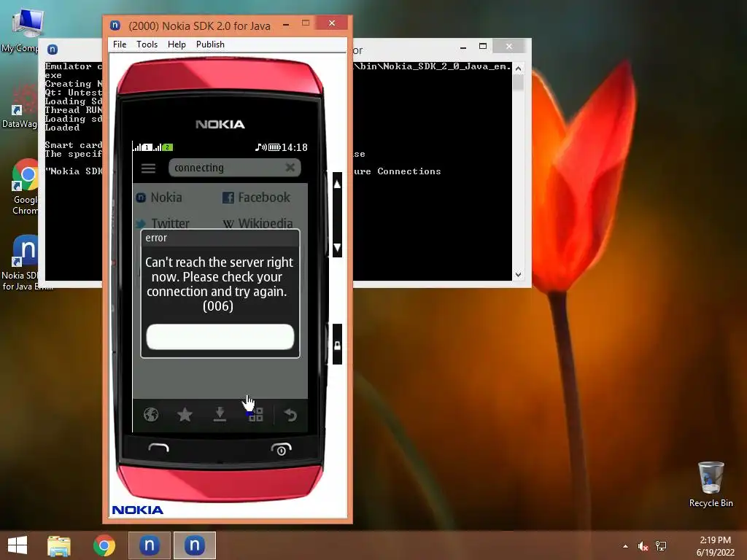Open the Wikipedia shortcut link
This screenshot has height=560, width=747.
click(258, 223)
